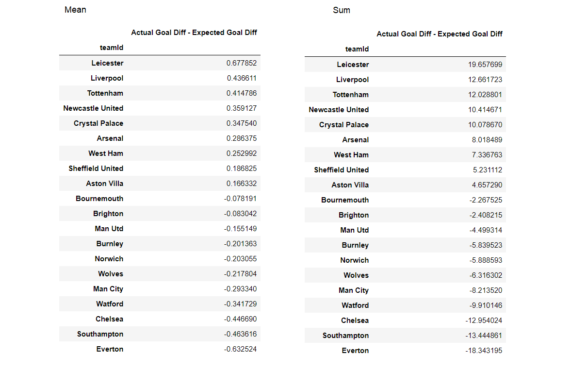Select Leicester row label in the Mean table
Image resolution: width=588 pixels, height=371 pixels.
tap(107, 63)
